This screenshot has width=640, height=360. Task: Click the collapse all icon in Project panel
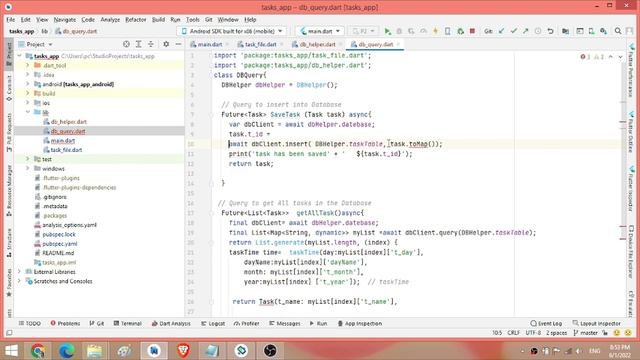[x=151, y=44]
